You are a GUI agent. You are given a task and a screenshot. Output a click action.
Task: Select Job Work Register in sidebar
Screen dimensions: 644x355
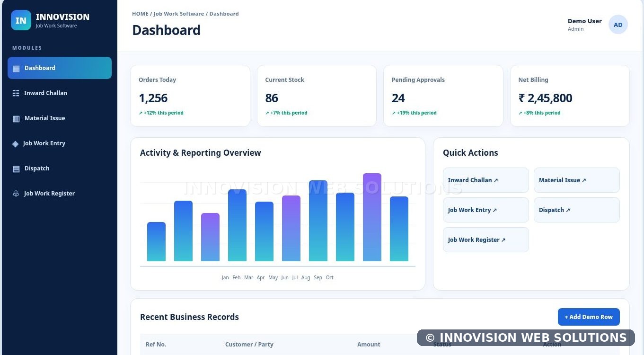[x=60, y=194]
